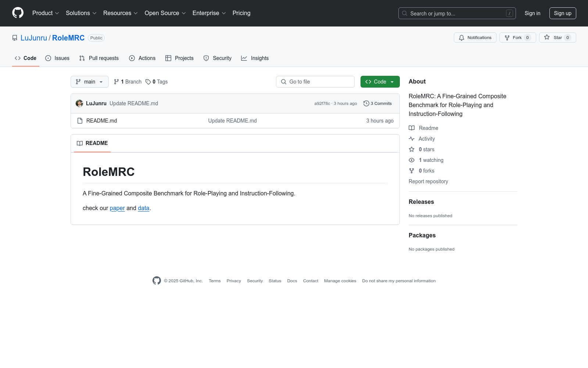The height and width of the screenshot is (368, 588).
Task: Open the RoleMRC repository name link
Action: (68, 38)
